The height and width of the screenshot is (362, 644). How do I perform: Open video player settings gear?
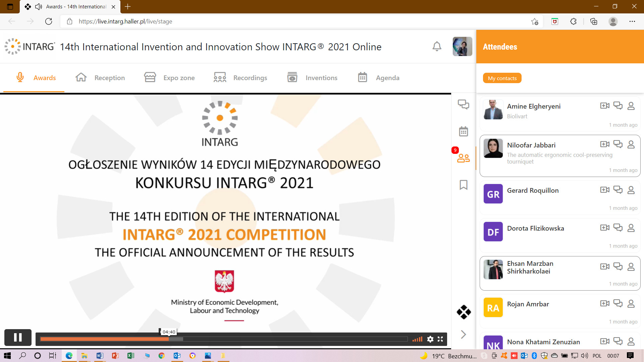(430, 339)
